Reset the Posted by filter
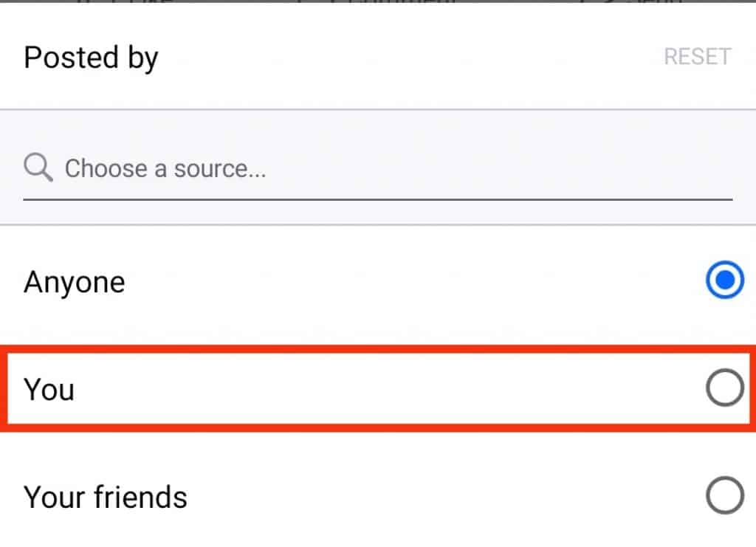The height and width of the screenshot is (547, 756). coord(698,56)
